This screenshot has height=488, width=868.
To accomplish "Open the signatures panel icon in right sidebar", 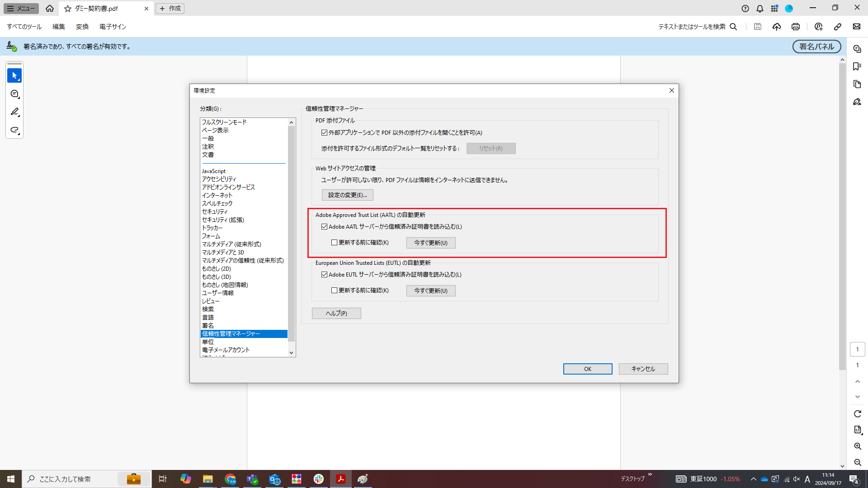I will pyautogui.click(x=857, y=102).
